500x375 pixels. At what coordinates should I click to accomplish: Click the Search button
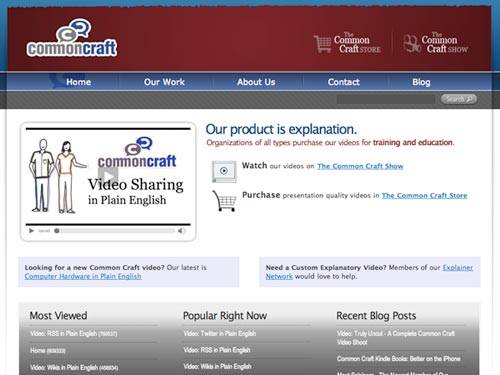[x=459, y=99]
